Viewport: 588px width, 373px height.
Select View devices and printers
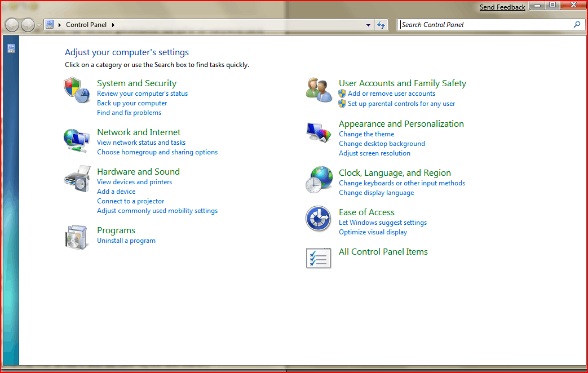[x=134, y=182]
